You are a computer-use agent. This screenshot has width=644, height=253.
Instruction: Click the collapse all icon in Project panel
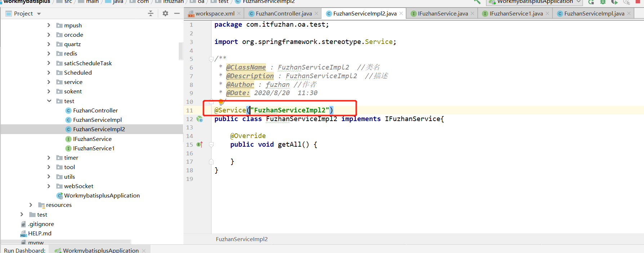(151, 13)
